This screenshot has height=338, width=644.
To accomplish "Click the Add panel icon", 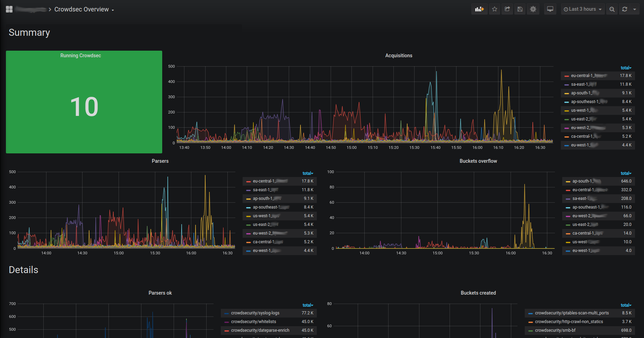I will tap(479, 9).
